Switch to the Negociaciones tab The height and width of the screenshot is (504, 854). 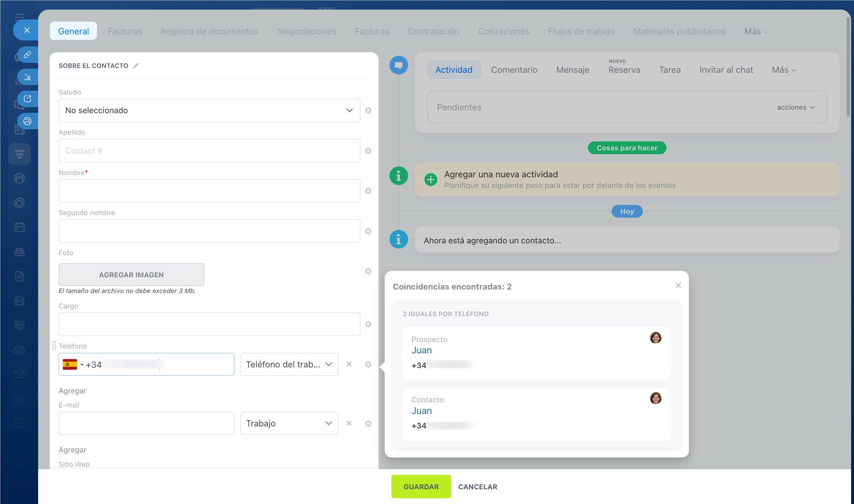coord(306,31)
